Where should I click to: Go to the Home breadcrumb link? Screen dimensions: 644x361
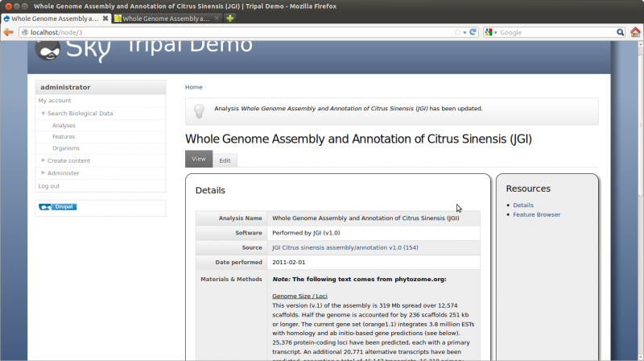[193, 87]
